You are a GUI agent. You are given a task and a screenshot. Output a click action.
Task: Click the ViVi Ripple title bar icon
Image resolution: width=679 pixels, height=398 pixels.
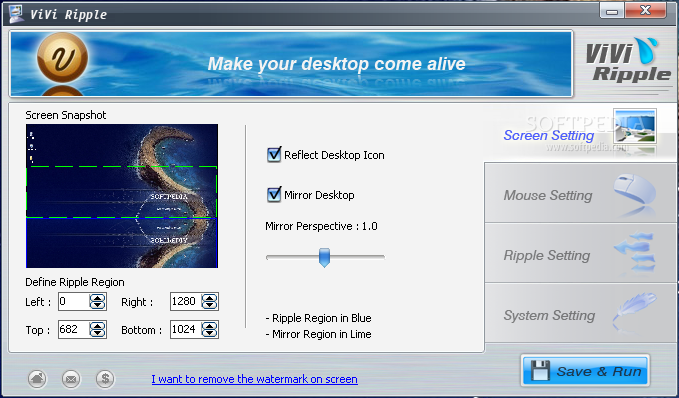[16, 13]
